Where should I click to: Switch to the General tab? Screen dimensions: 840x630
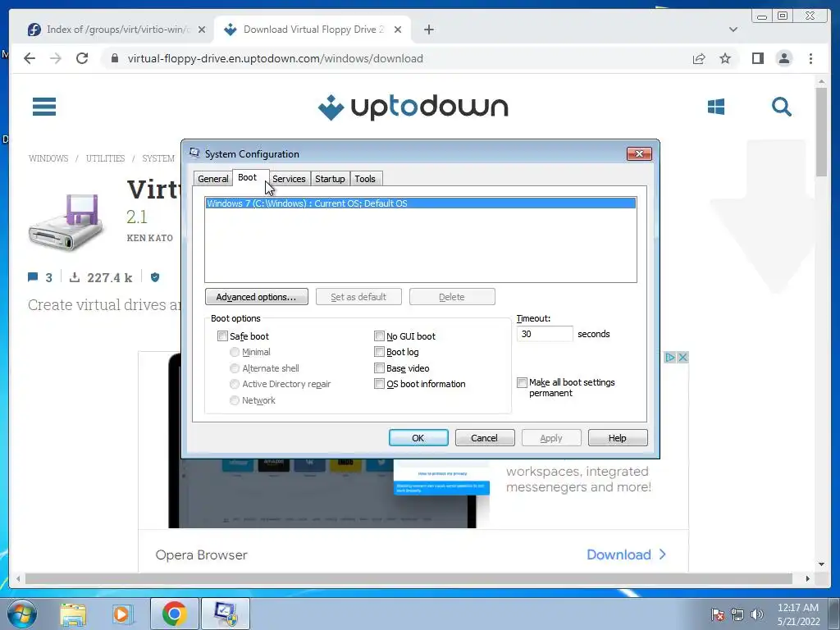(212, 179)
